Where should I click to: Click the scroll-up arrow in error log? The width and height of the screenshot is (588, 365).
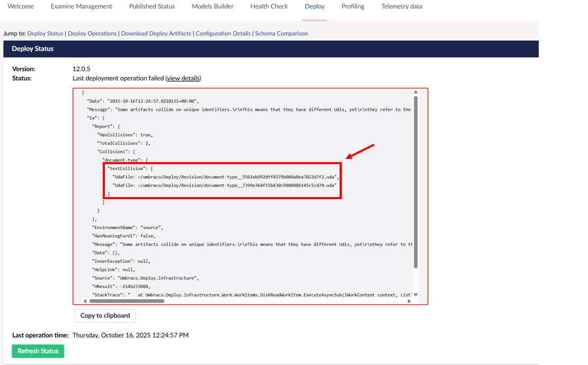click(416, 92)
